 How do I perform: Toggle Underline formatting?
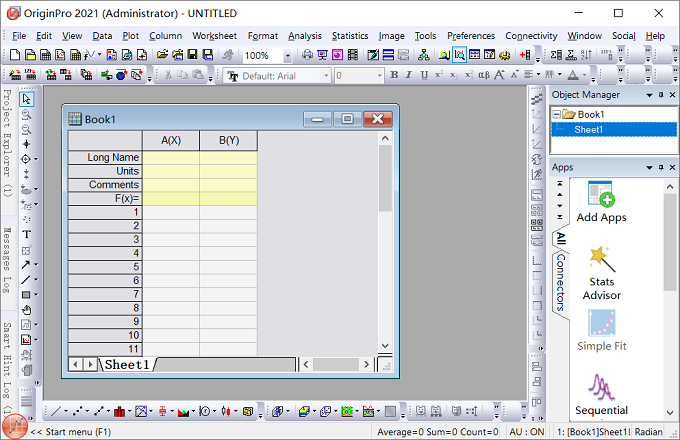[x=424, y=75]
